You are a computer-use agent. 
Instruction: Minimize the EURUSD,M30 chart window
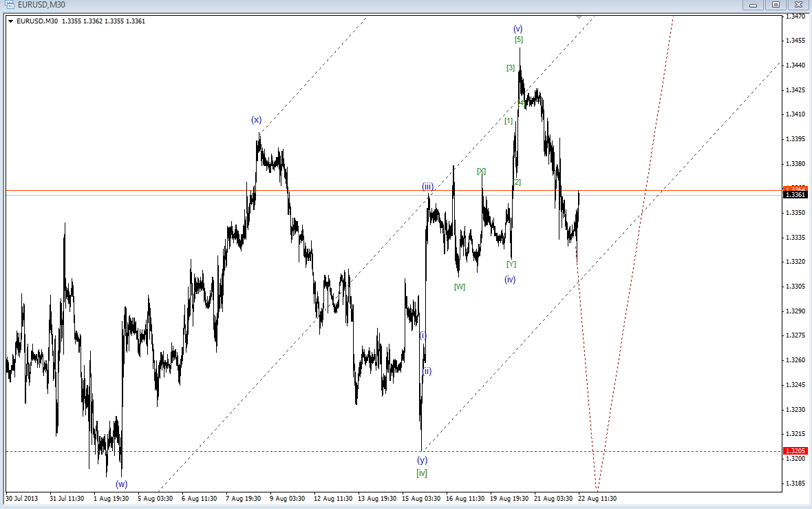(x=753, y=5)
